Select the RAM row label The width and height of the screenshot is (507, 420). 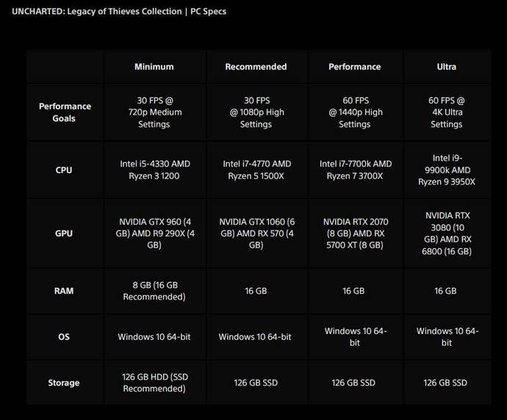click(64, 291)
